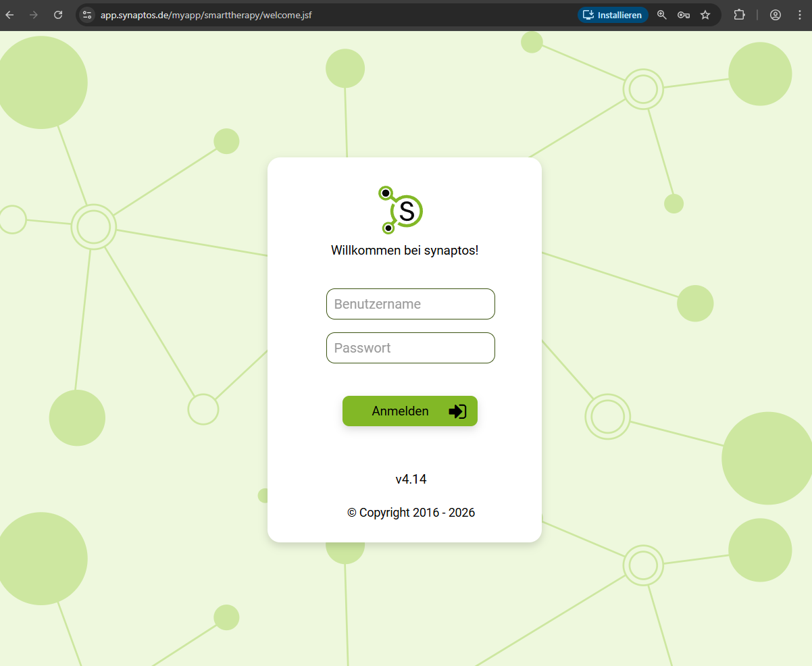812x666 pixels.
Task: Click the zoom magnifier icon in address bar
Action: (662, 15)
